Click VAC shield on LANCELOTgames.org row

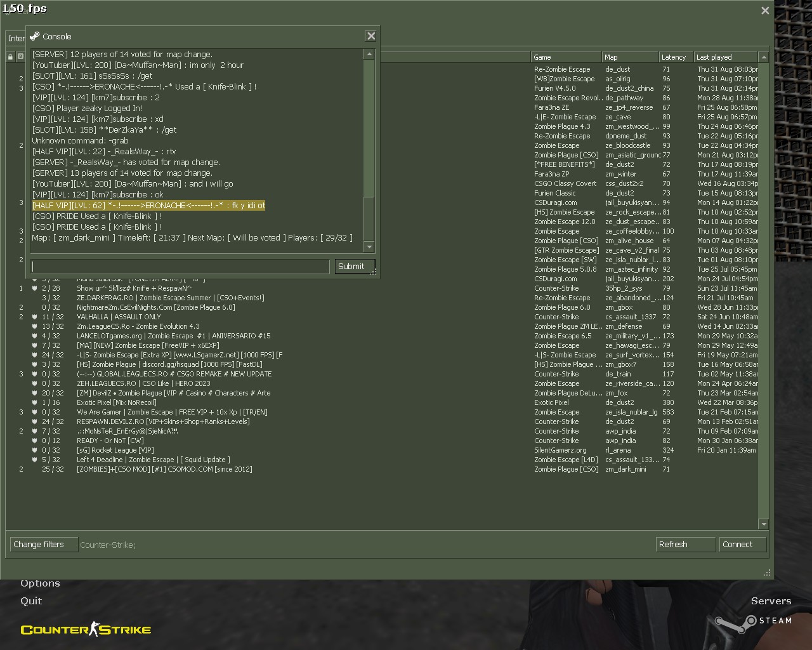coord(34,336)
